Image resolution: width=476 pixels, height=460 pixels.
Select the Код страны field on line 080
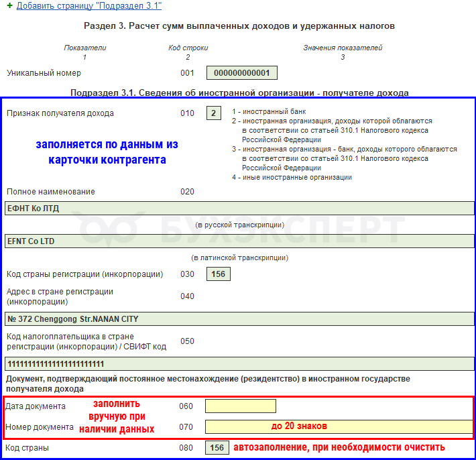point(217,447)
